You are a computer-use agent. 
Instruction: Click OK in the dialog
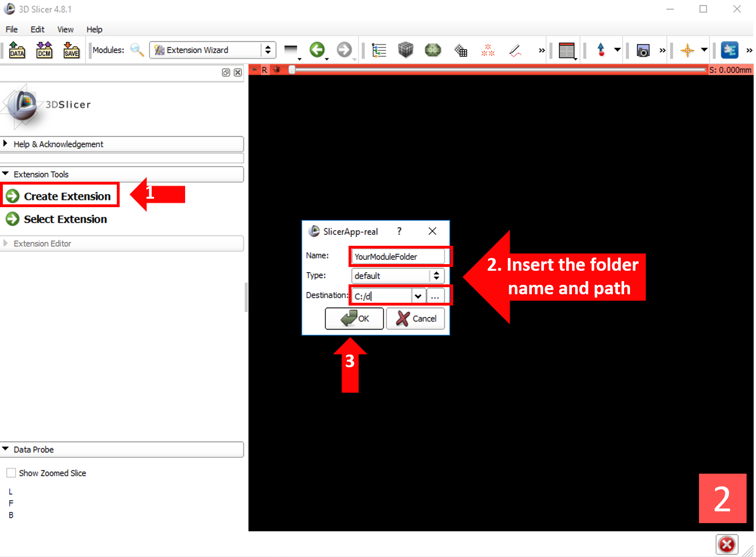(x=355, y=319)
